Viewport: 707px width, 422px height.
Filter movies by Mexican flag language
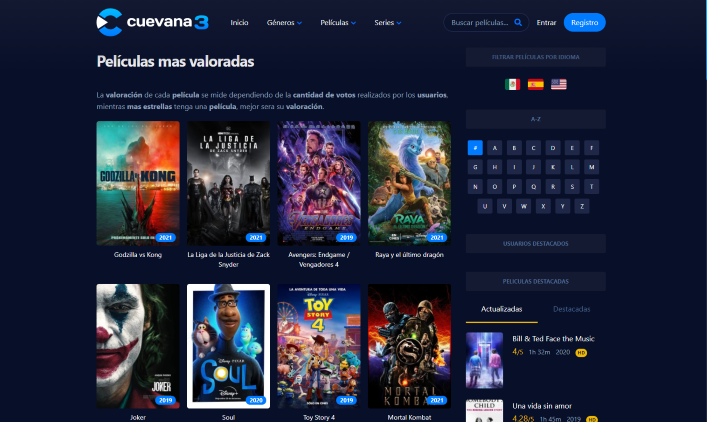click(512, 84)
